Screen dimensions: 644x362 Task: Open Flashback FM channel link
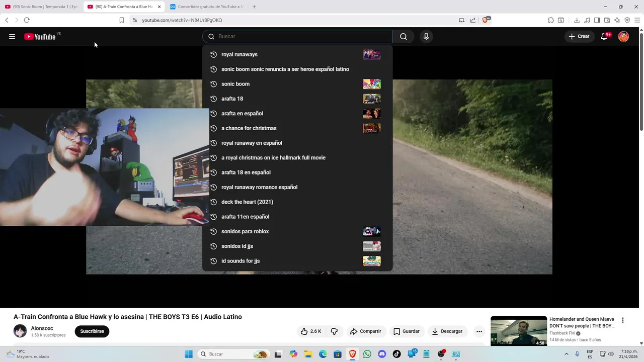pos(562,333)
